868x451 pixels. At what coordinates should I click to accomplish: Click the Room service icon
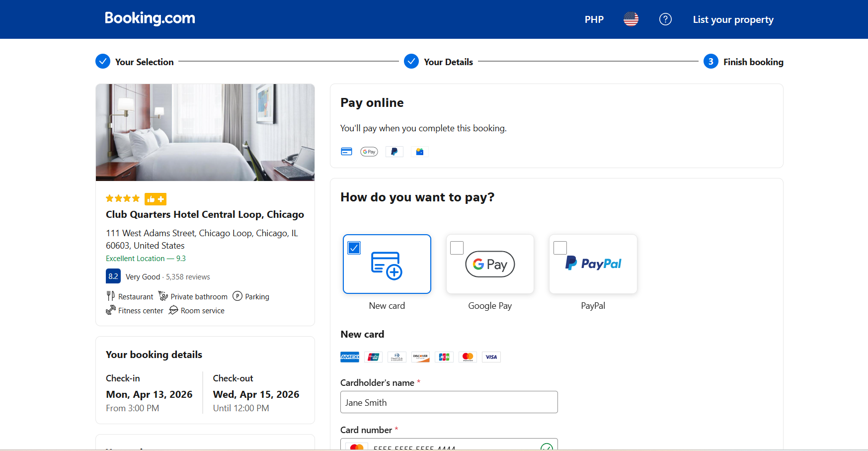point(173,310)
